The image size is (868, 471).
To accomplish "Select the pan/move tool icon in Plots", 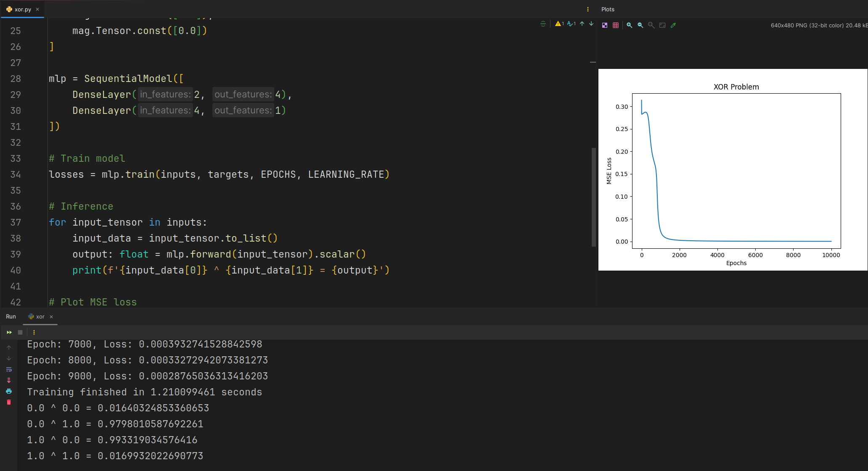I will pos(662,25).
